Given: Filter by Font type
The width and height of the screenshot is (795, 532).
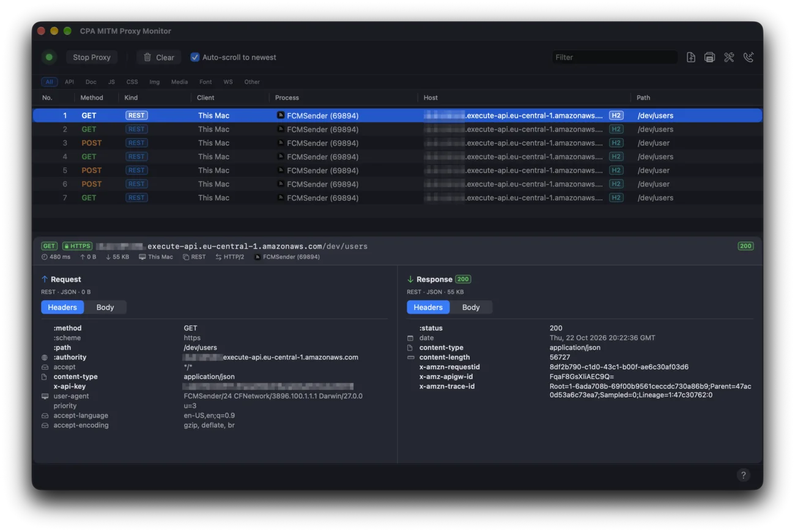Looking at the screenshot, I should [x=205, y=82].
